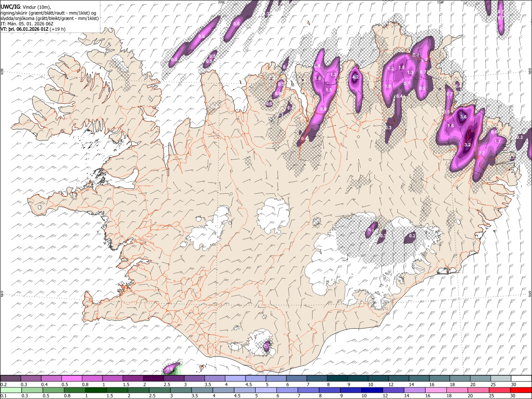Select the bright pink swatch labeled 0.5, top legend row
This screenshot has width=532, height=399.
[71, 379]
